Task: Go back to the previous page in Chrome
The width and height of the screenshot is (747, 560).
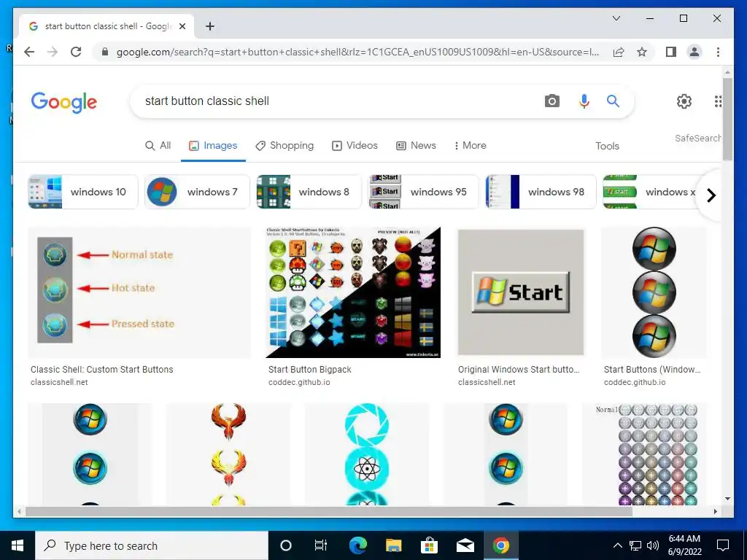Action: [29, 52]
